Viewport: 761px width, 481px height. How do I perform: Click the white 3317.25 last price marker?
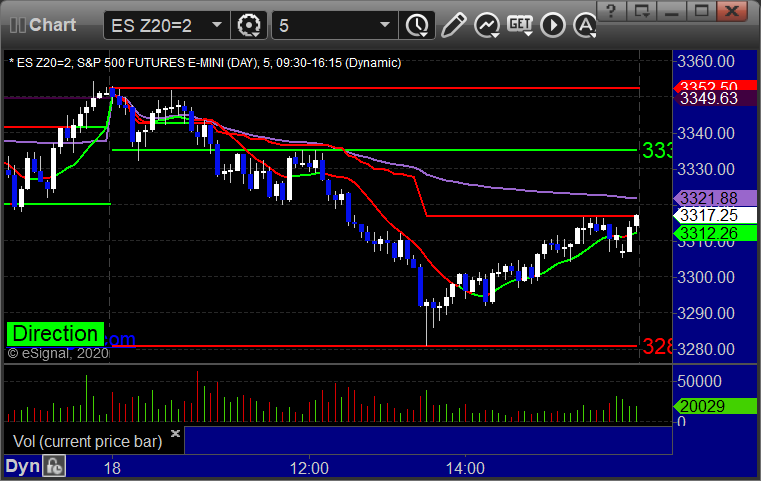715,215
